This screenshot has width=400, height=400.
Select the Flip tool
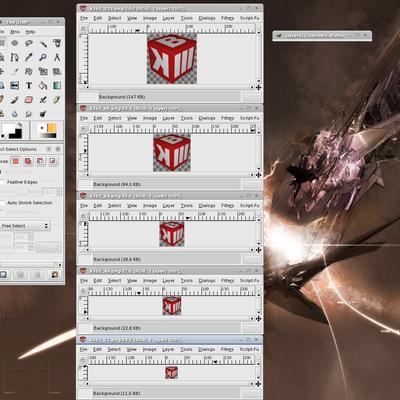point(15,86)
